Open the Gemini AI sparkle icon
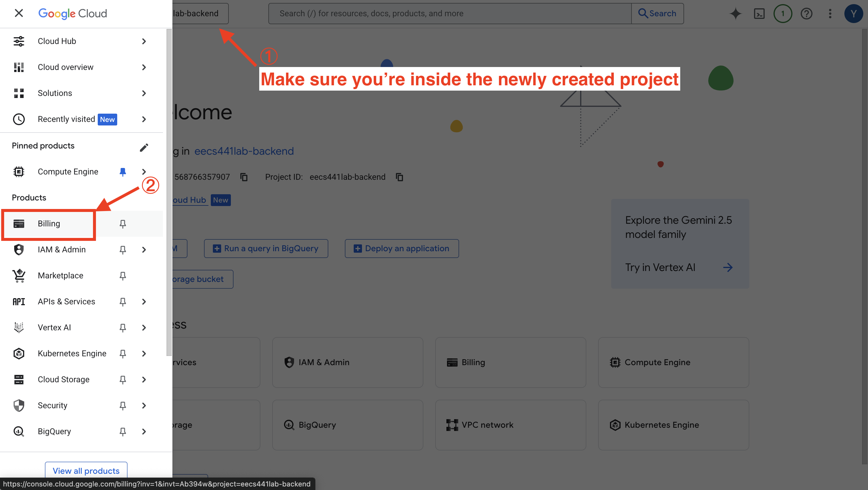Viewport: 868px width, 490px height. pos(735,14)
